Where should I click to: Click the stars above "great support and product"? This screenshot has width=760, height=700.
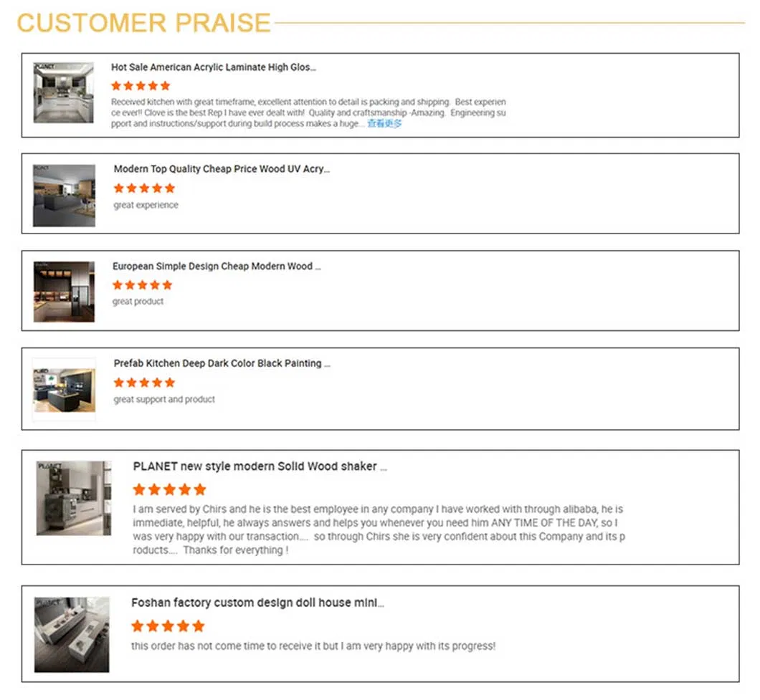click(x=144, y=383)
